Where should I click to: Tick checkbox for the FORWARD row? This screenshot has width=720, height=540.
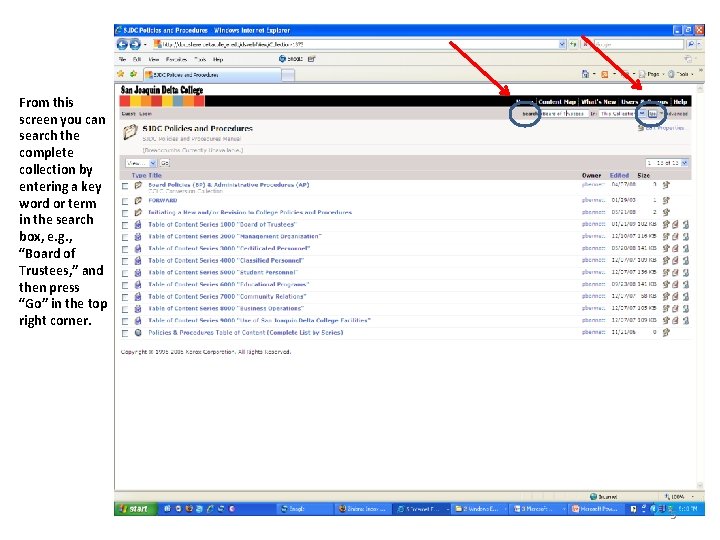point(125,201)
